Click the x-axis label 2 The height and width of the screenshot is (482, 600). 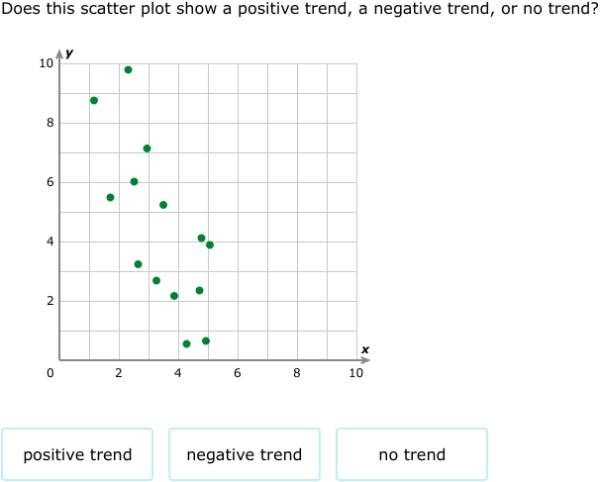coord(119,373)
